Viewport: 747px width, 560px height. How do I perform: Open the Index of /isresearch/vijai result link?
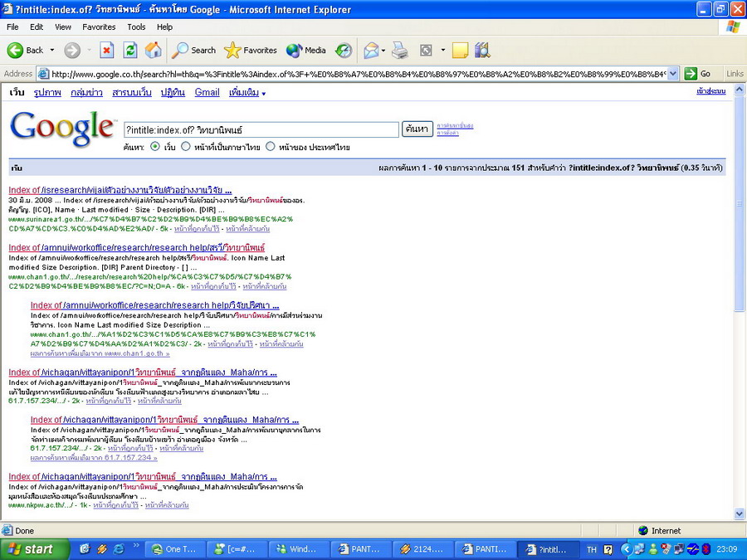(x=120, y=190)
